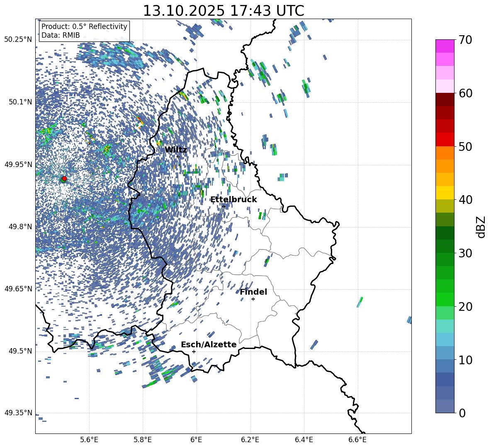
Task: Click the 5.6°E longitude tick label
Action: coord(89,440)
